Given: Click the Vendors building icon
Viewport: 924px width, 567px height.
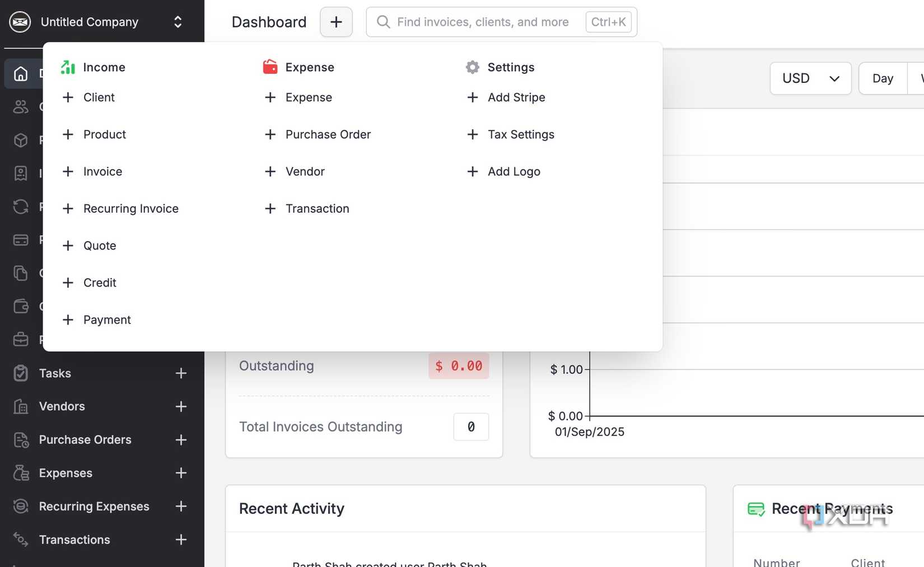Looking at the screenshot, I should tap(21, 406).
